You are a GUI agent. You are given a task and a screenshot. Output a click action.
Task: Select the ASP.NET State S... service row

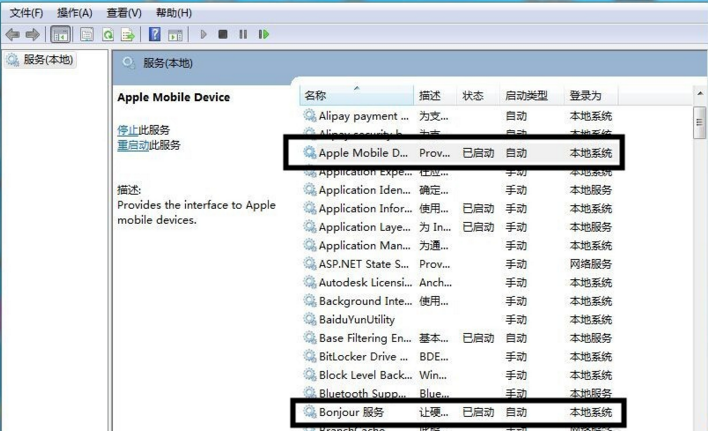457,264
